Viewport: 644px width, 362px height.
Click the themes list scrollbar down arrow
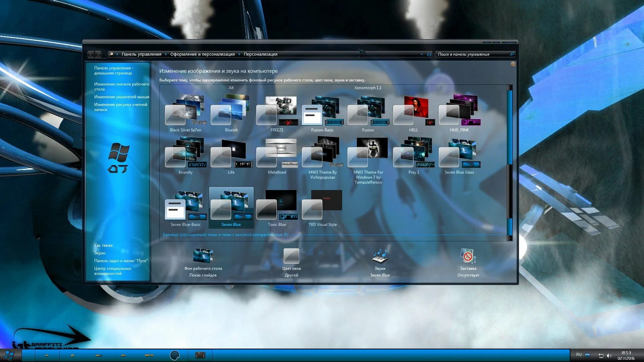click(509, 238)
